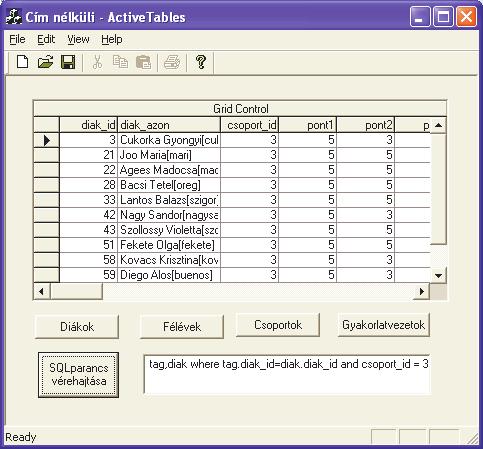The height and width of the screenshot is (449, 483).
Task: Close the ActiveTables window
Action: (466, 17)
